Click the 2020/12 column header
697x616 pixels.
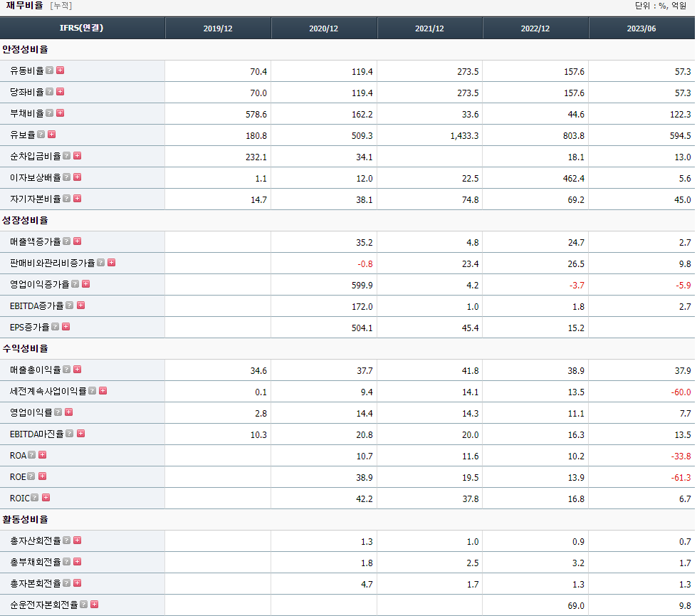tap(324, 28)
